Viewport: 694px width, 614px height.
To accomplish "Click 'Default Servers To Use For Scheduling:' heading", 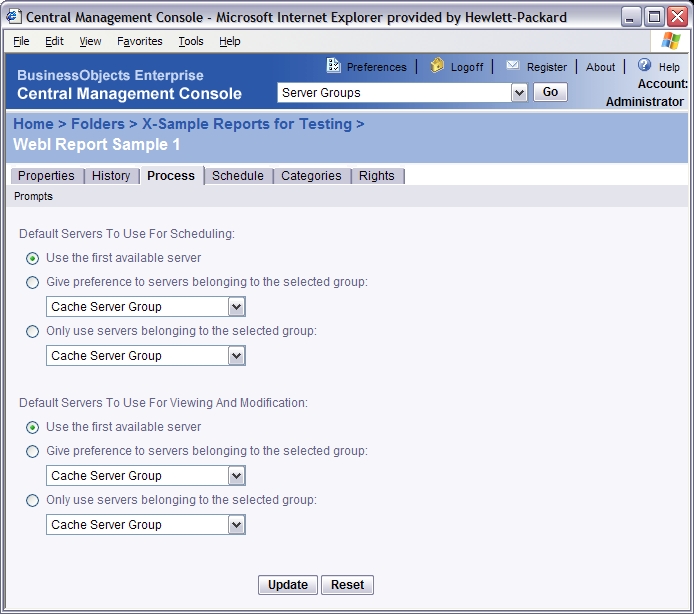I will [x=127, y=234].
